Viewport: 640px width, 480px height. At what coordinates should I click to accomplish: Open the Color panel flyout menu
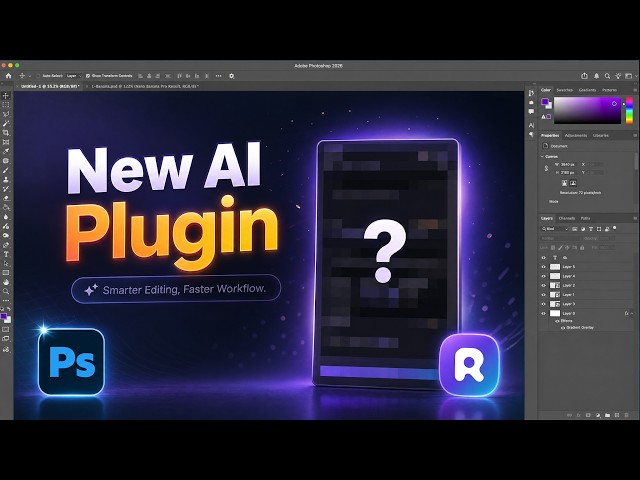tap(635, 90)
